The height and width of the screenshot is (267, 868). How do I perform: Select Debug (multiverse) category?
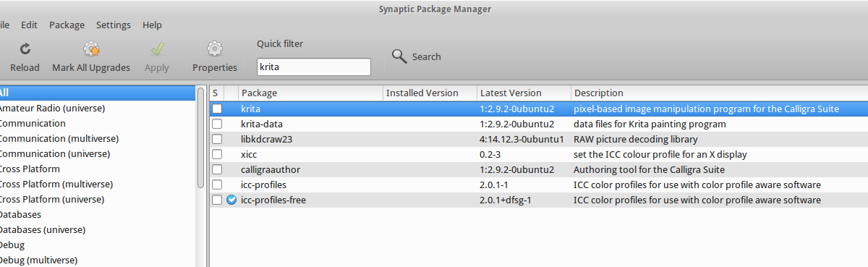pos(38,260)
